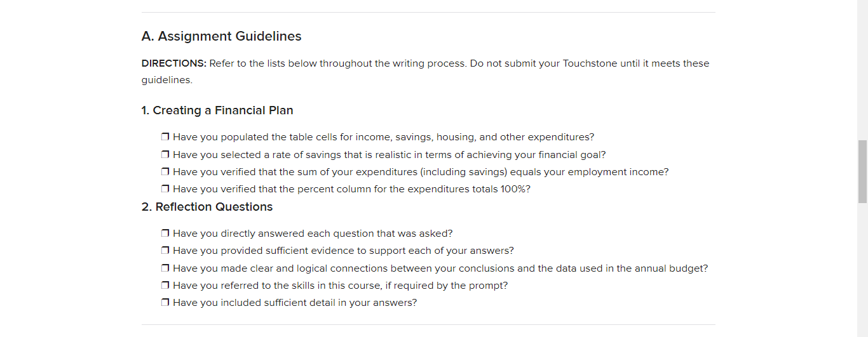Check the clear and logical connections box

coord(165,268)
